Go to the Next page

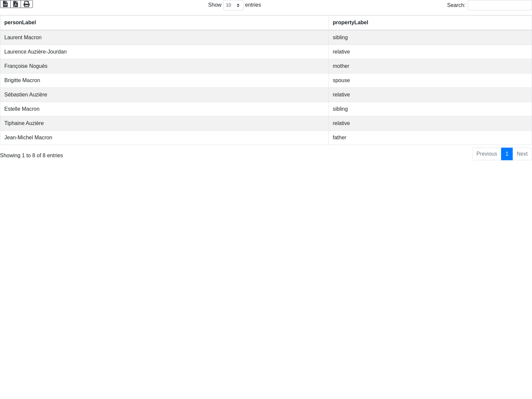(x=522, y=154)
